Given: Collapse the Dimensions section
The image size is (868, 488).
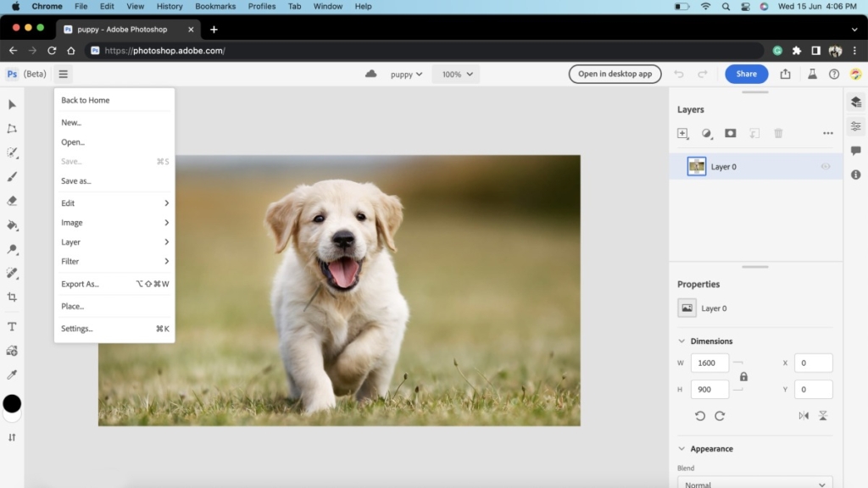Looking at the screenshot, I should (x=682, y=341).
